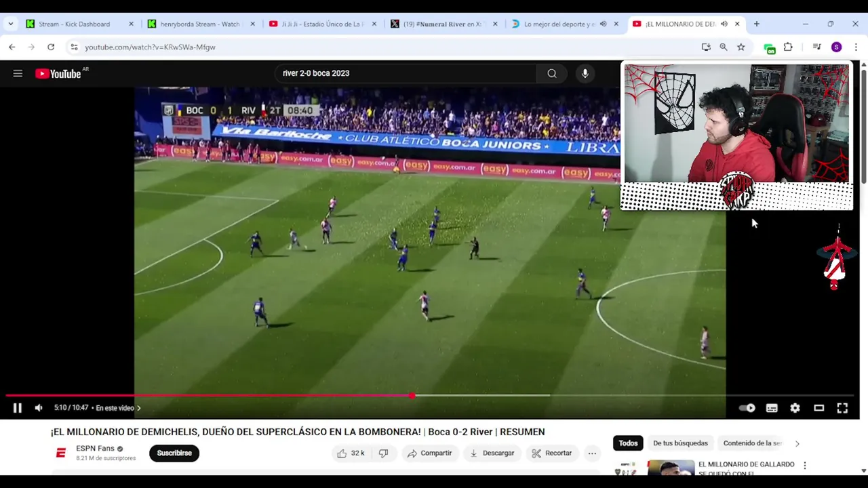The width and height of the screenshot is (868, 488).
Task: Run search with the magnifier button
Action: pyautogui.click(x=552, y=73)
